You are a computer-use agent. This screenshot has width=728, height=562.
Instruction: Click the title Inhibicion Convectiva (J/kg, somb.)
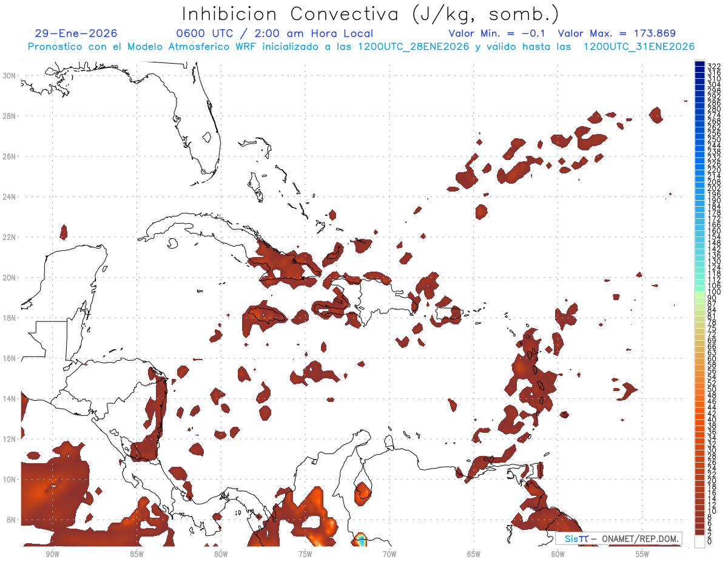(x=371, y=15)
